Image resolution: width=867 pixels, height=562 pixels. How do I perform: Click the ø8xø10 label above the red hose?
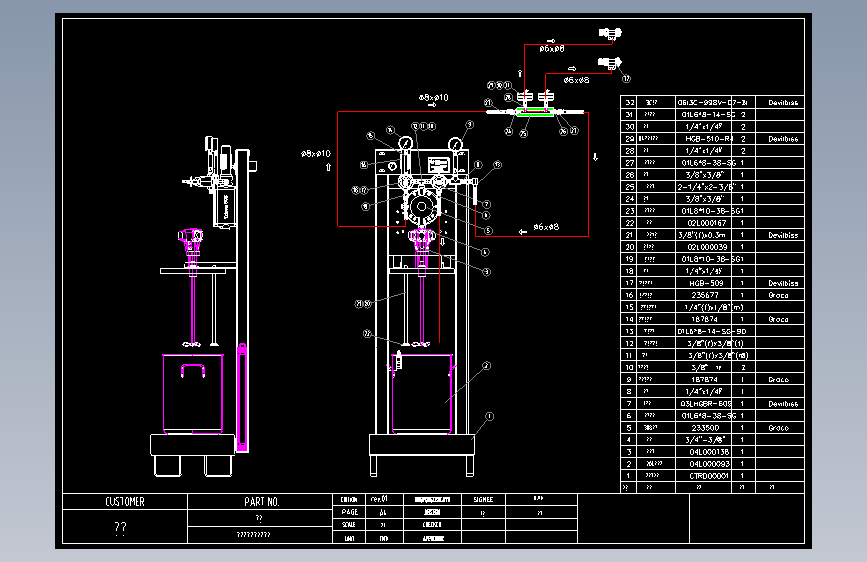434,97
